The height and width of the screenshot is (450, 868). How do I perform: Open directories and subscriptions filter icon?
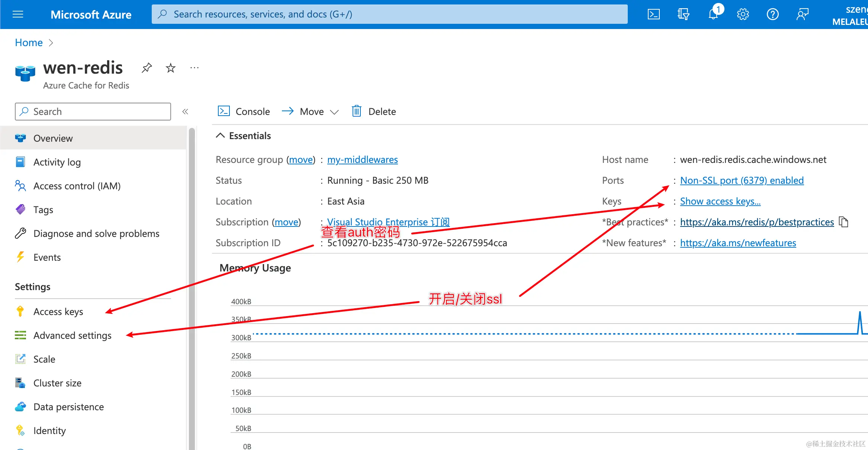[x=683, y=15]
